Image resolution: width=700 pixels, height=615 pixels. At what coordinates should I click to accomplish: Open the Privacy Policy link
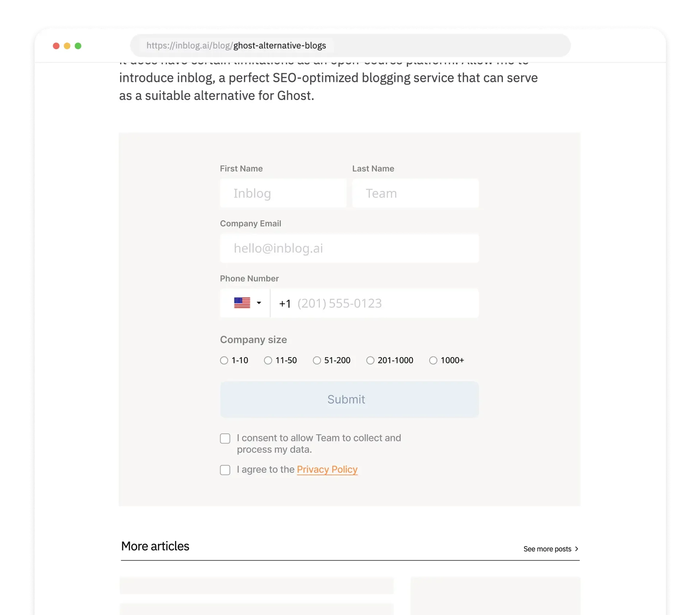[327, 470]
